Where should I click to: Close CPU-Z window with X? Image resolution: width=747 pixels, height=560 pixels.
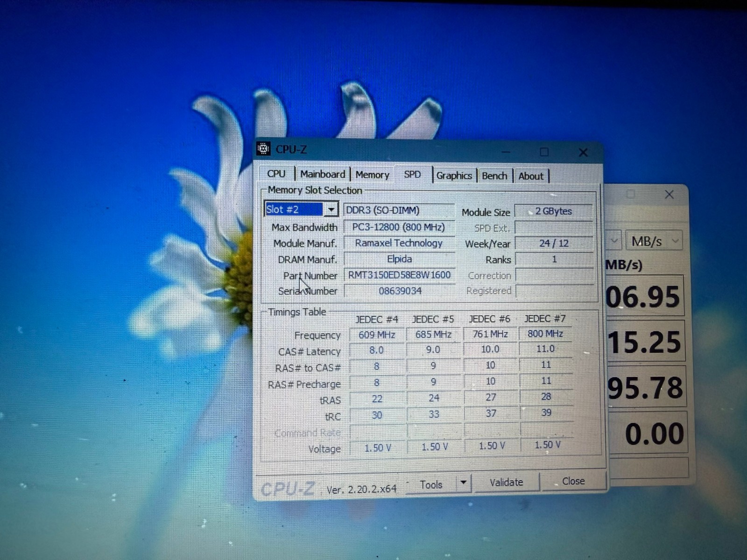tap(583, 152)
